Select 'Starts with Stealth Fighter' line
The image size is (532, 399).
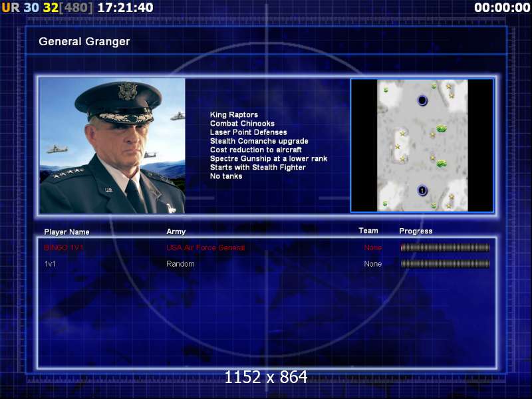(258, 168)
